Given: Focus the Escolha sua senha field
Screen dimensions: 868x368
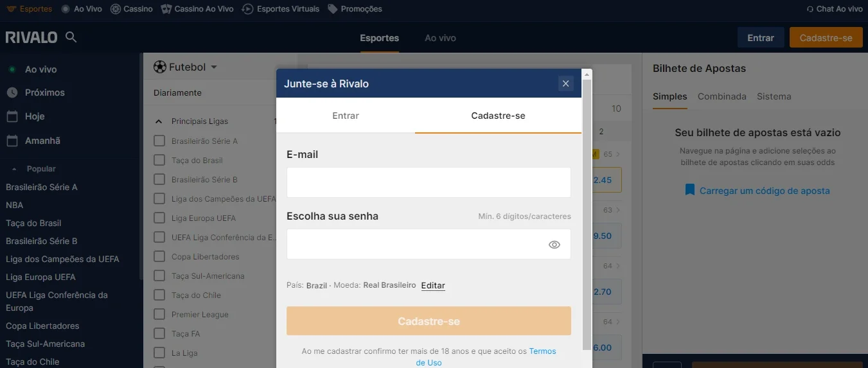Looking at the screenshot, I should coord(429,244).
